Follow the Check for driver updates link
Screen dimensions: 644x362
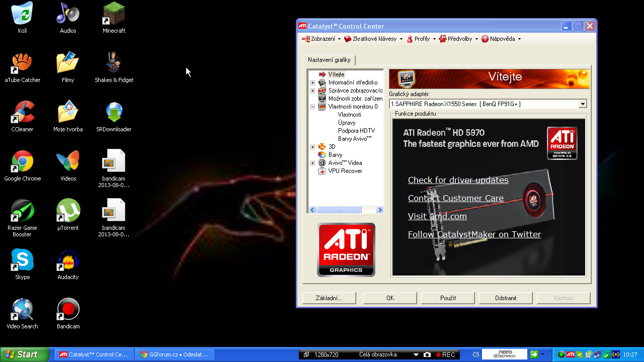[458, 180]
